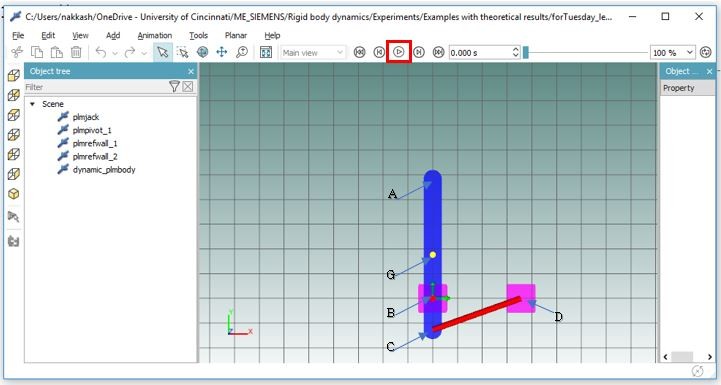Select plmjack in Object tree
The width and height of the screenshot is (721, 385).
[x=86, y=117]
